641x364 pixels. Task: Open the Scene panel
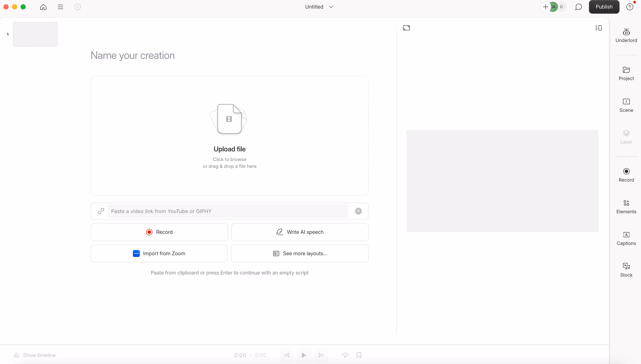pyautogui.click(x=626, y=106)
